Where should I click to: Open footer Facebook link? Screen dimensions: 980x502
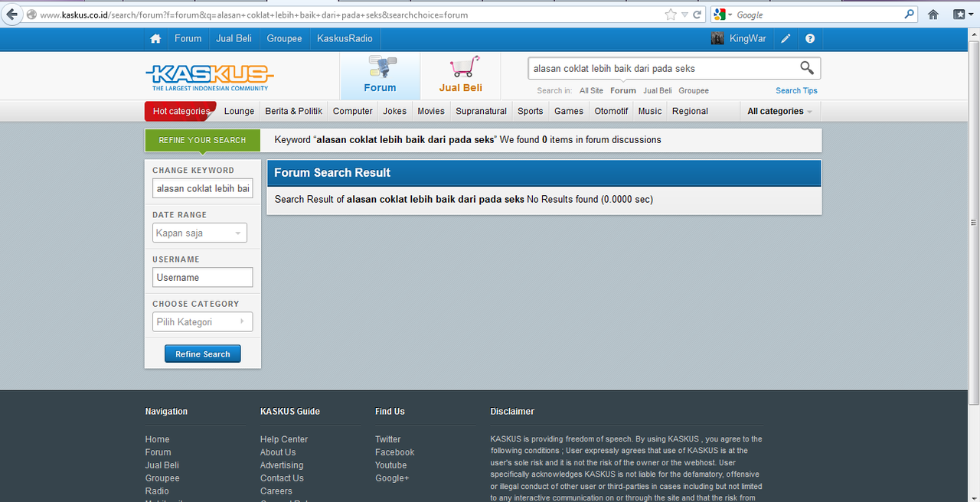coord(395,452)
